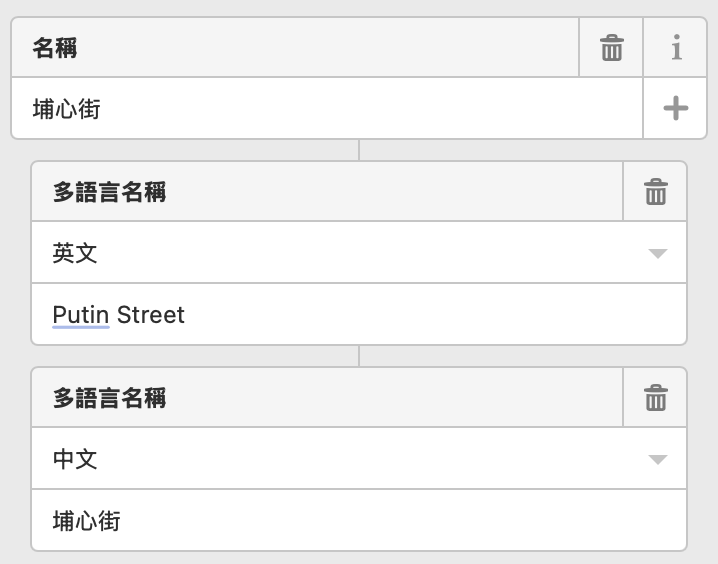Open the 中文 language dropdown
The width and height of the screenshot is (718, 564).
(x=359, y=459)
